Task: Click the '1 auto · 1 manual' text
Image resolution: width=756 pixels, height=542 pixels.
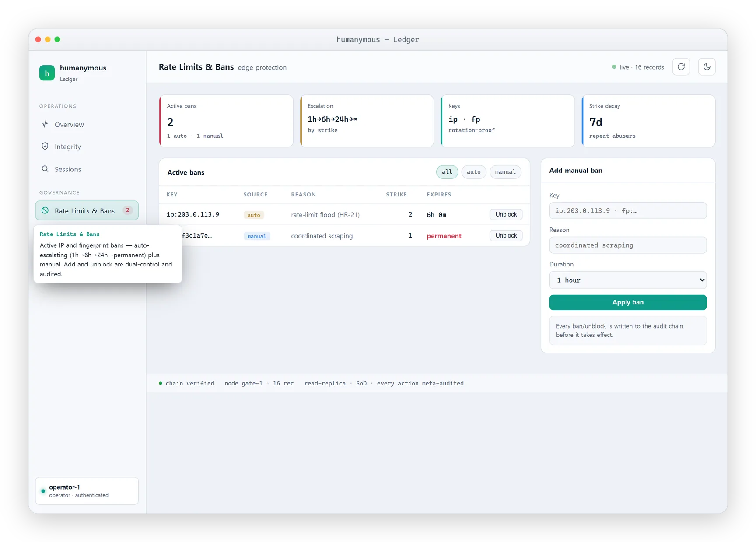Action: click(x=195, y=136)
